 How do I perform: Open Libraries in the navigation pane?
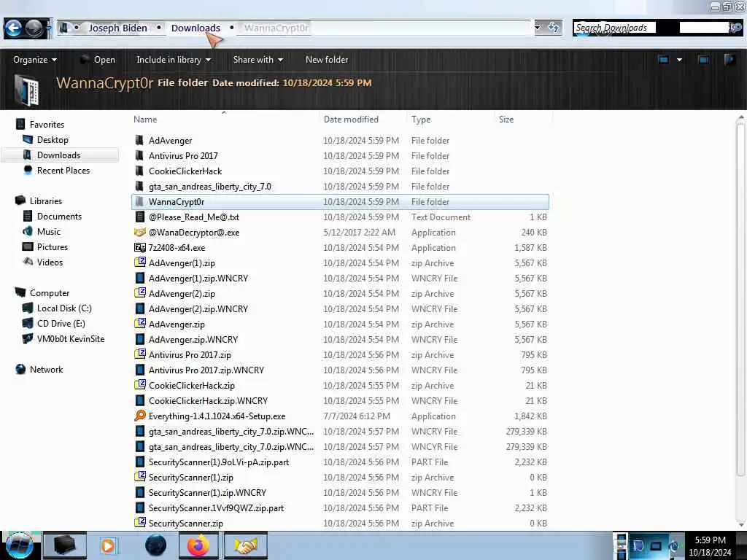[46, 201]
